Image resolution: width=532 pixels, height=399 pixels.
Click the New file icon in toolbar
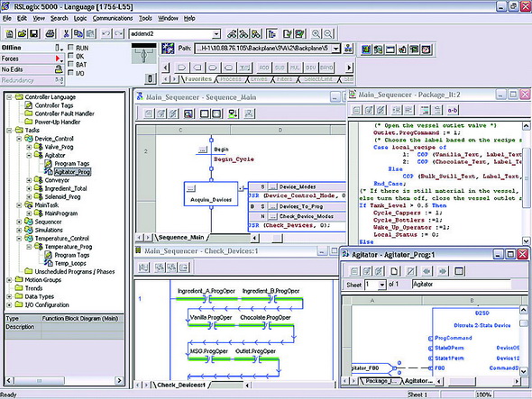[10, 33]
